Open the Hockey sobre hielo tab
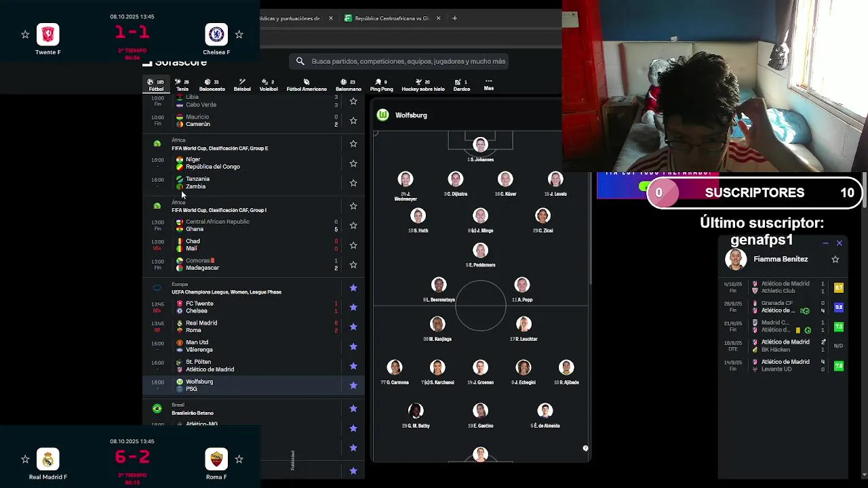 tap(423, 85)
